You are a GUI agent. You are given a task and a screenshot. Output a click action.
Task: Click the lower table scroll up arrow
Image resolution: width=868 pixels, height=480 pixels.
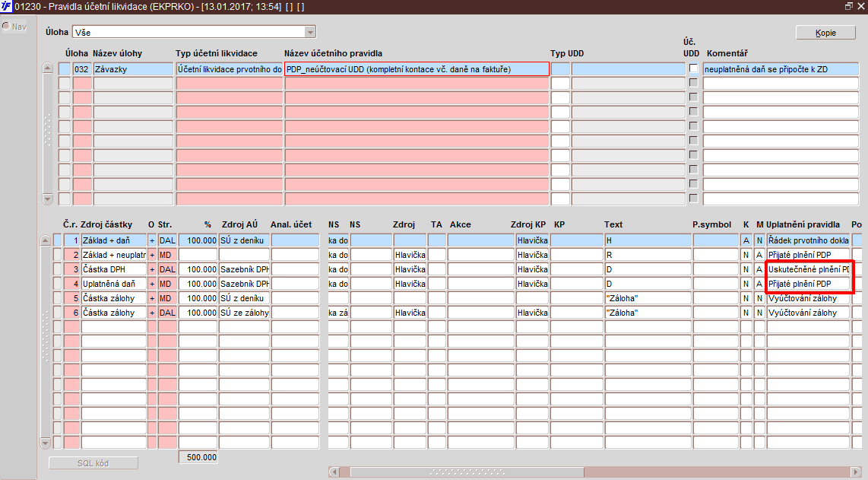click(x=46, y=240)
